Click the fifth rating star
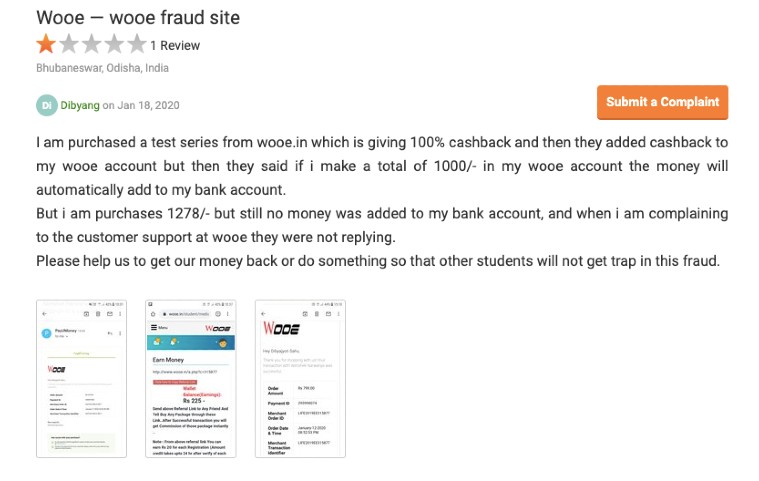 136,44
